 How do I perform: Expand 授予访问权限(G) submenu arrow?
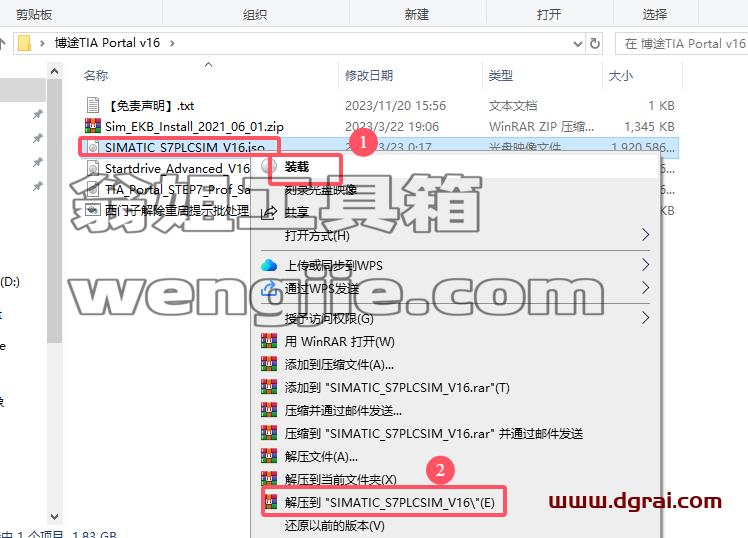pos(645,318)
